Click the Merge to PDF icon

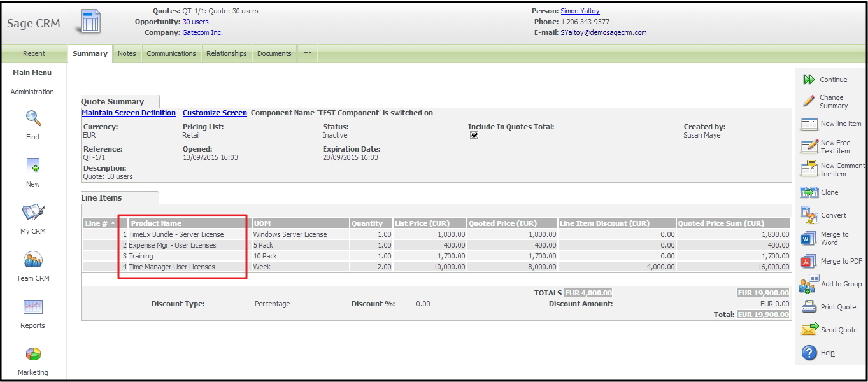point(809,261)
